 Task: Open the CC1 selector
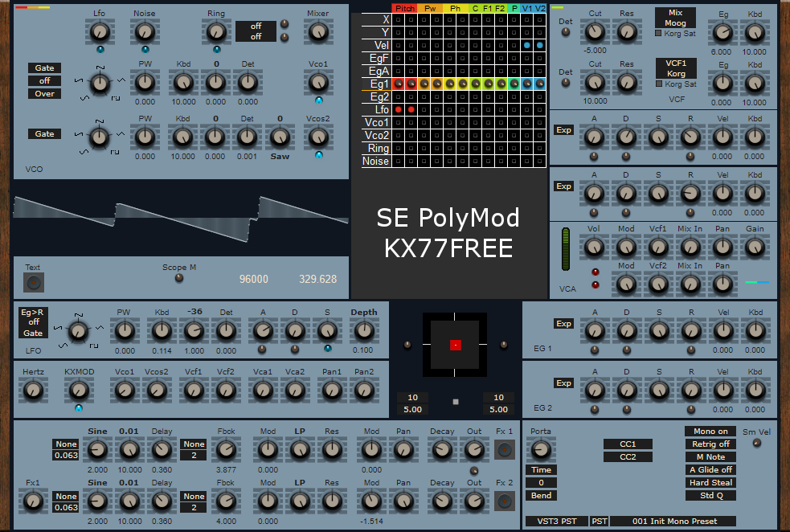pos(628,444)
